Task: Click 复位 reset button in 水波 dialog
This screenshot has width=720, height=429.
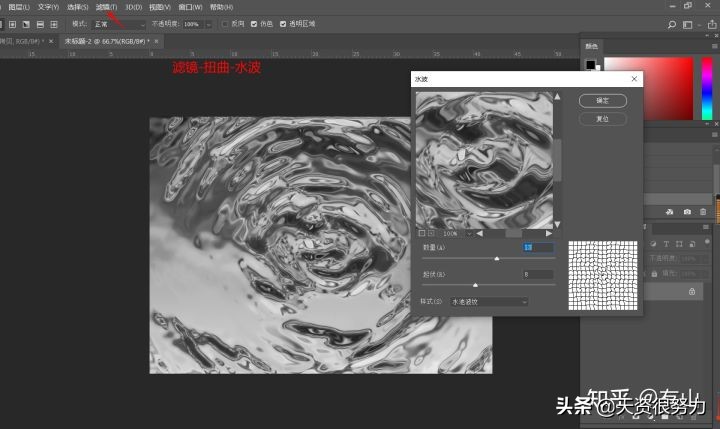Action: [x=602, y=119]
